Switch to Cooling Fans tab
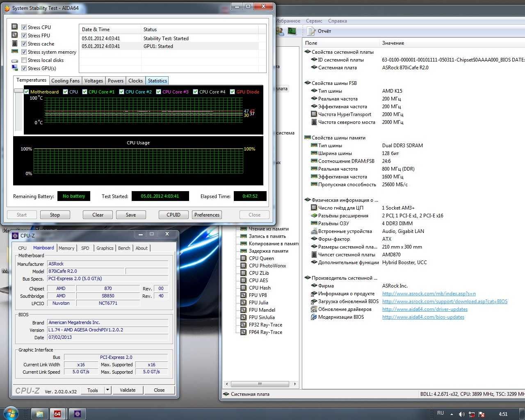525x420 pixels. click(65, 81)
